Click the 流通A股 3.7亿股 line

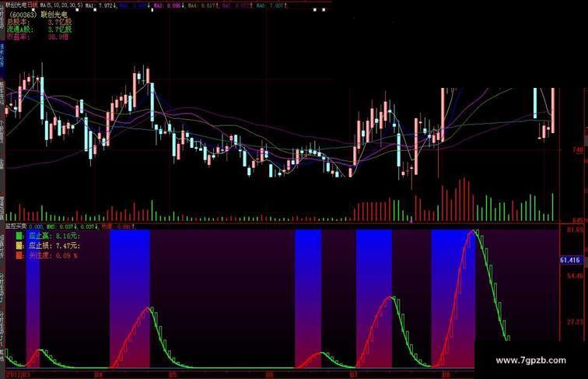click(x=39, y=30)
